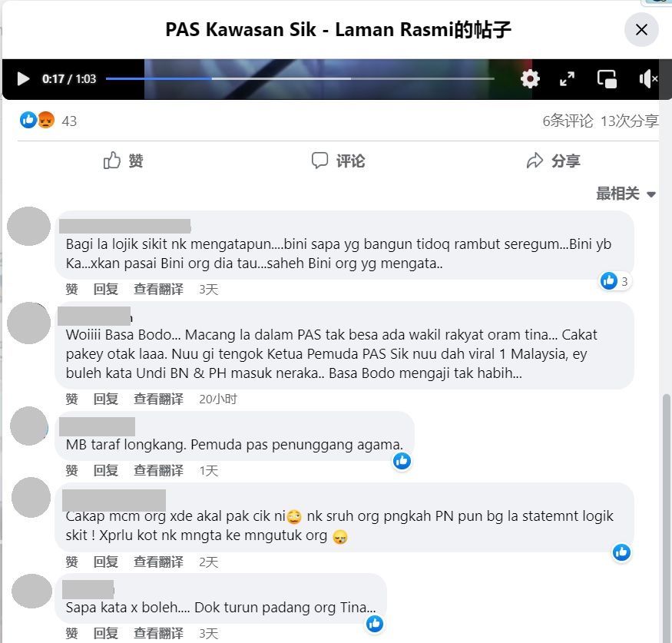Open the 6条评论 comments link

(x=568, y=121)
